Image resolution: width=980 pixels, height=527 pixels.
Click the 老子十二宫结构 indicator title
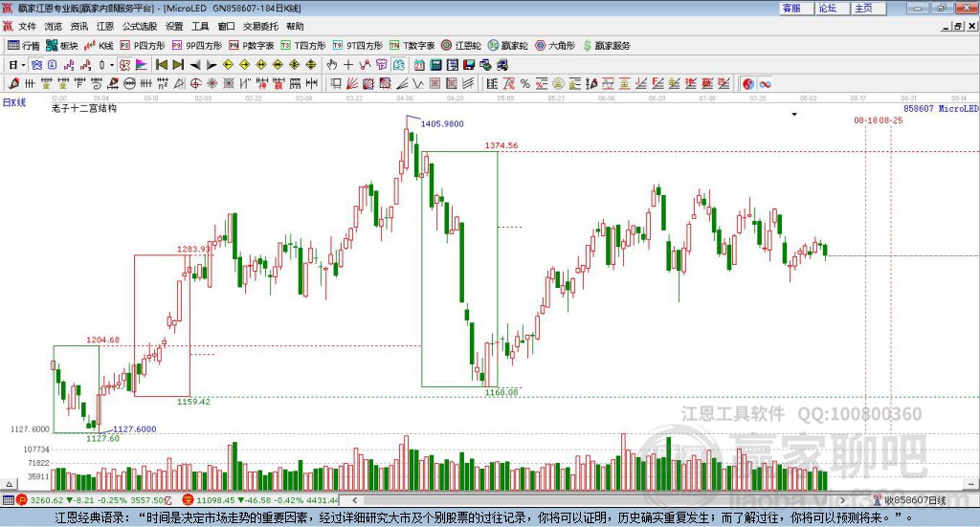[84, 108]
